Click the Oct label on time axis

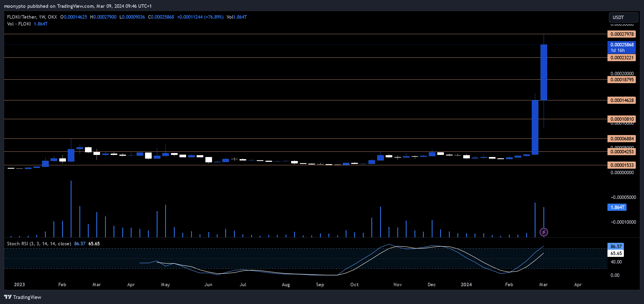pos(354,285)
